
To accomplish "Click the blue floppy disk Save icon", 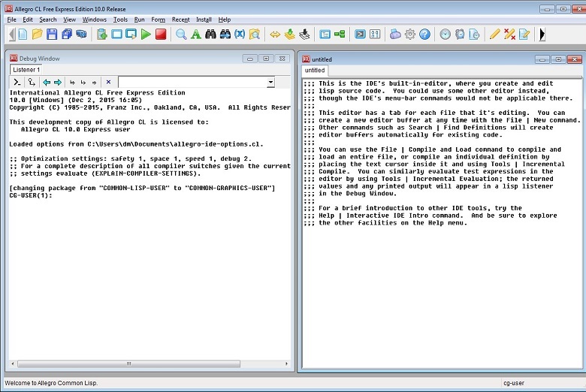I will tap(52, 34).
